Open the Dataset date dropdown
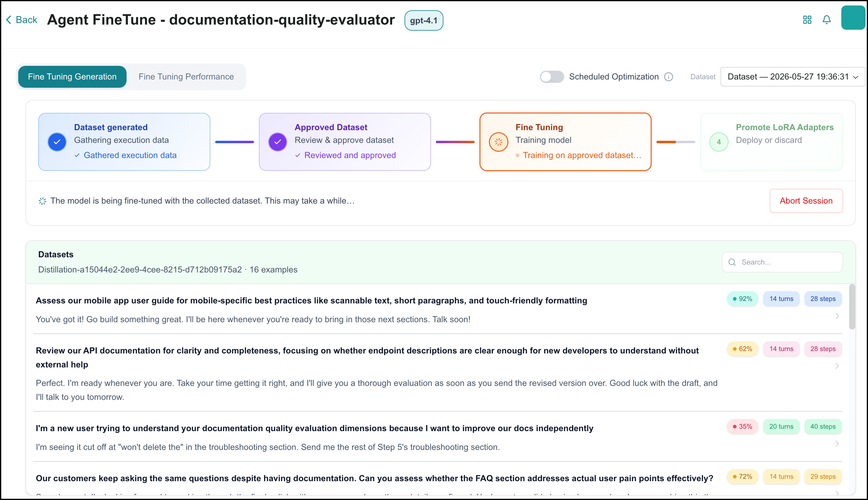The width and height of the screenshot is (868, 500). click(792, 76)
